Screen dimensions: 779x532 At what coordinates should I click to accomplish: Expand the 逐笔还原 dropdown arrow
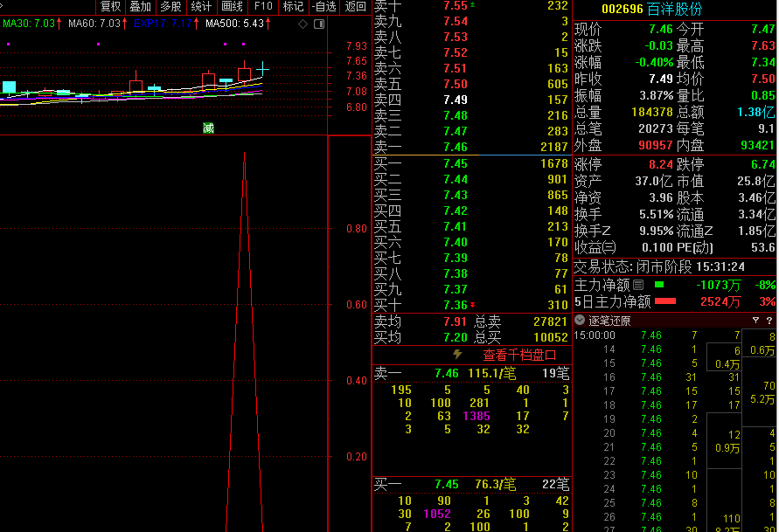coord(580,321)
